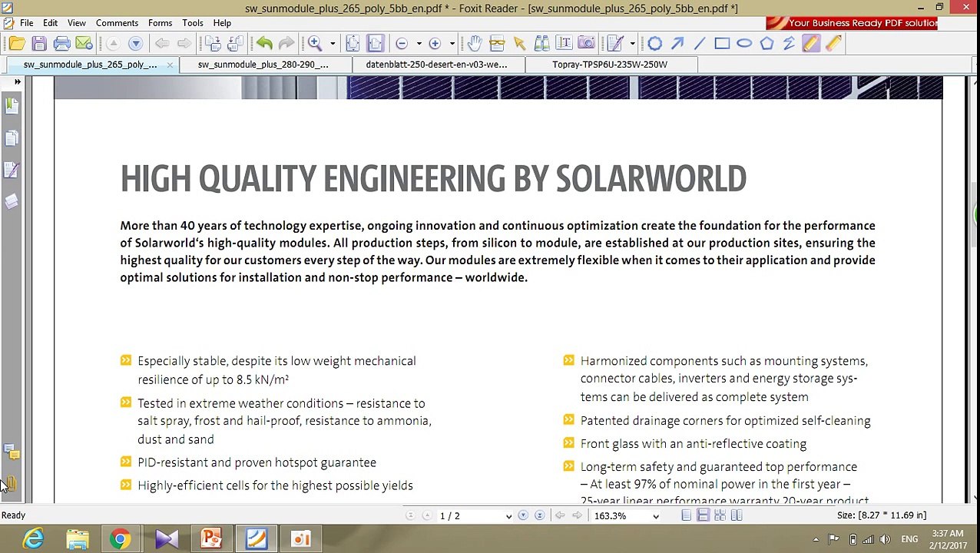This screenshot has height=553, width=980.
Task: Open the Tools menu
Action: pyautogui.click(x=193, y=23)
